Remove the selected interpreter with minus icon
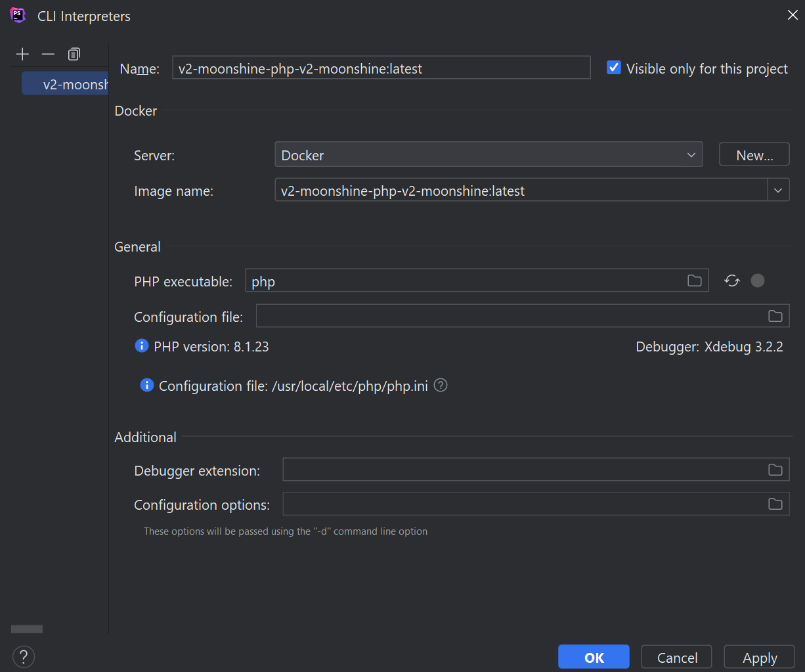The image size is (805, 672). 48,54
